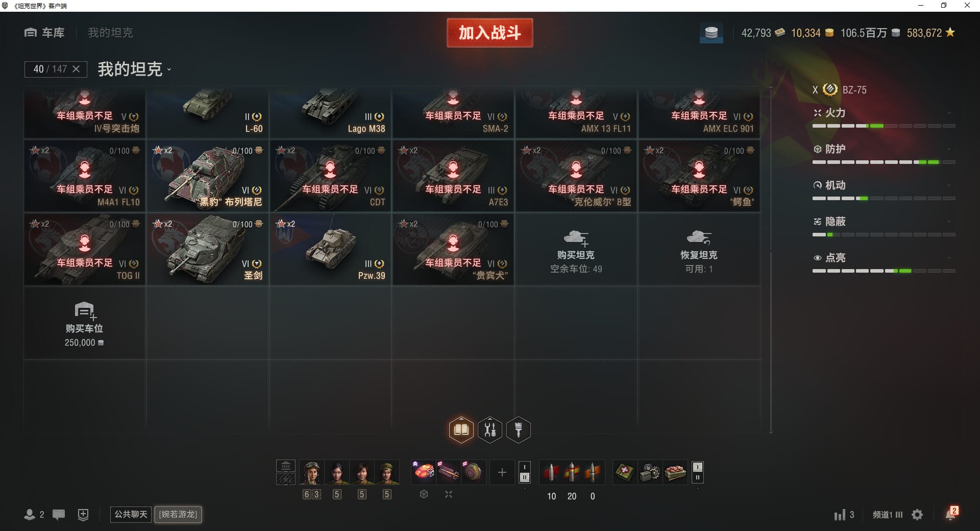Open the wrench tools hexagon tab

[x=490, y=429]
